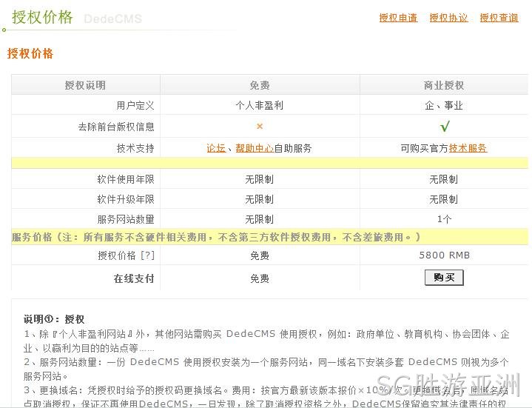Click the 无限制 cell in 软件使用年限 免费 column
The height and width of the screenshot is (408, 532).
coord(260,179)
